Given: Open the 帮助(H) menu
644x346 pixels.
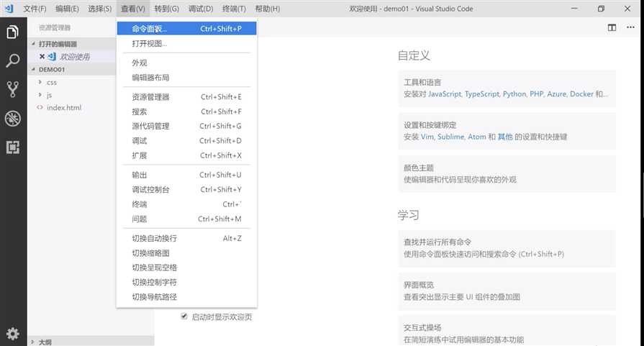Looking at the screenshot, I should point(268,9).
